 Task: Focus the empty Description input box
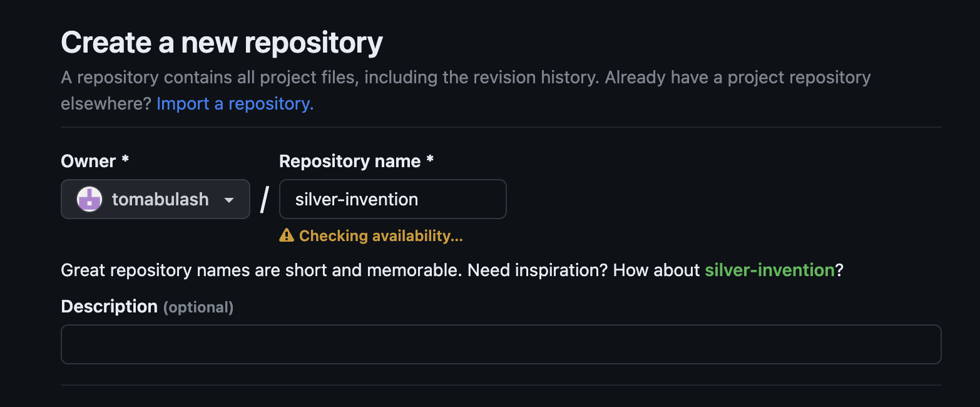click(501, 344)
